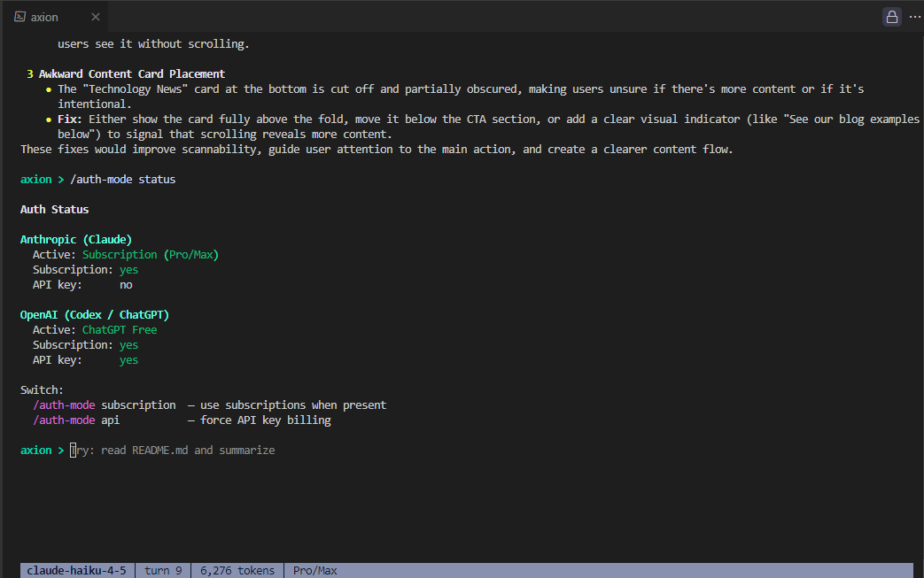Click the claude-haiku-4-5 status bar entry
The width and height of the screenshot is (924, 578).
[x=76, y=570]
